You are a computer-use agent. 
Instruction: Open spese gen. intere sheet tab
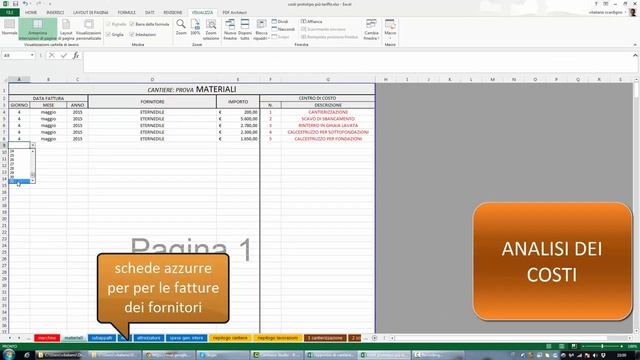click(186, 338)
